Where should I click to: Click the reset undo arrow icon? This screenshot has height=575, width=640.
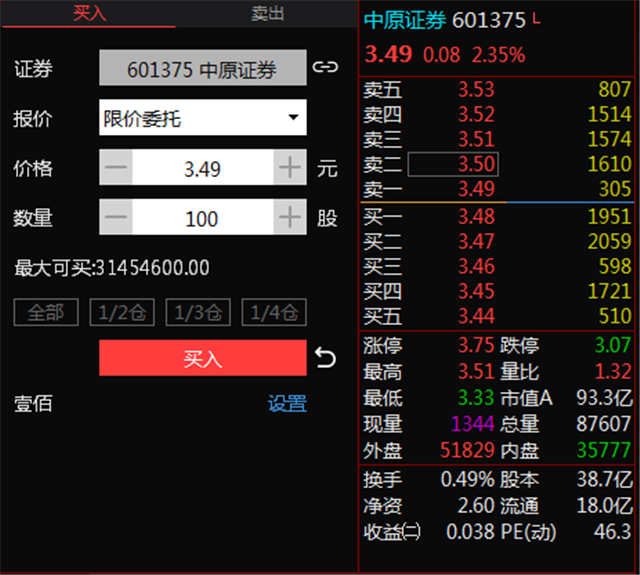pyautogui.click(x=325, y=357)
